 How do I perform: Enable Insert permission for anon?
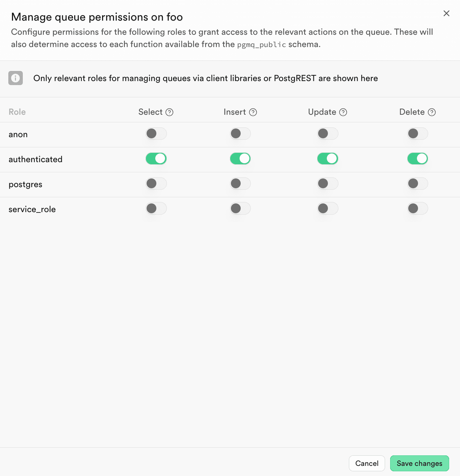click(240, 134)
